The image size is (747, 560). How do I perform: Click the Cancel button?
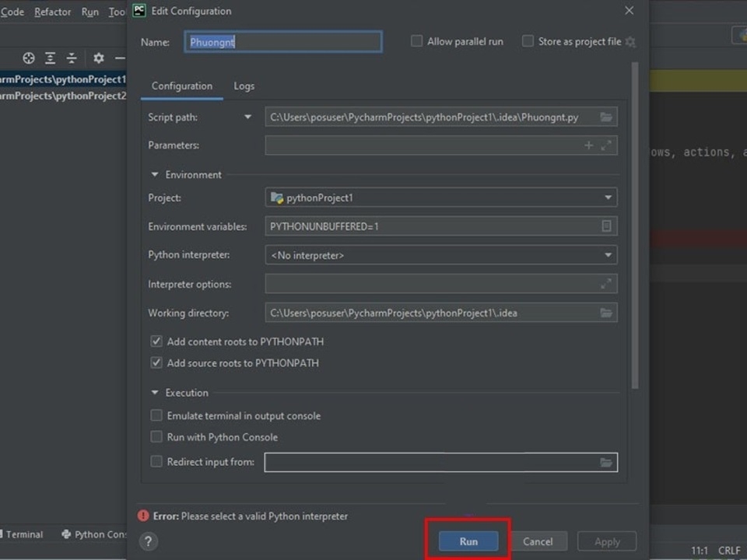pyautogui.click(x=538, y=541)
